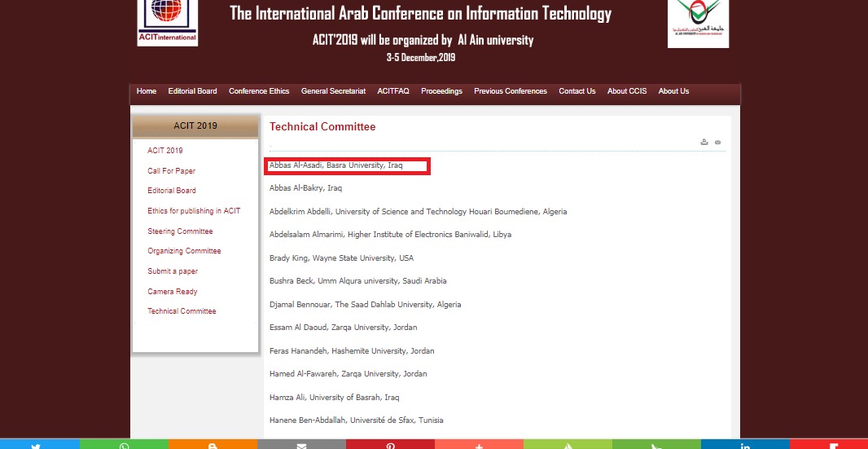Open Steering Committee in the sidebar
Screen dimensions: 868x449
coord(180,231)
